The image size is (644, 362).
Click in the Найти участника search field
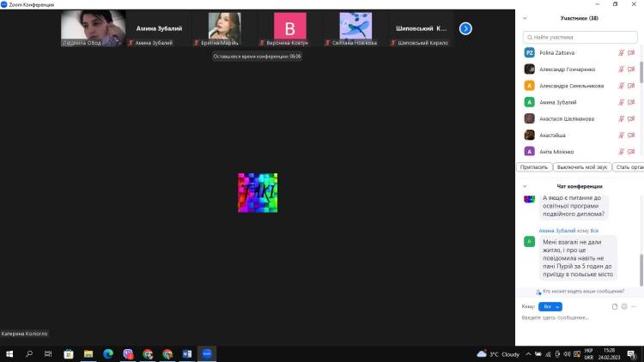coord(580,38)
